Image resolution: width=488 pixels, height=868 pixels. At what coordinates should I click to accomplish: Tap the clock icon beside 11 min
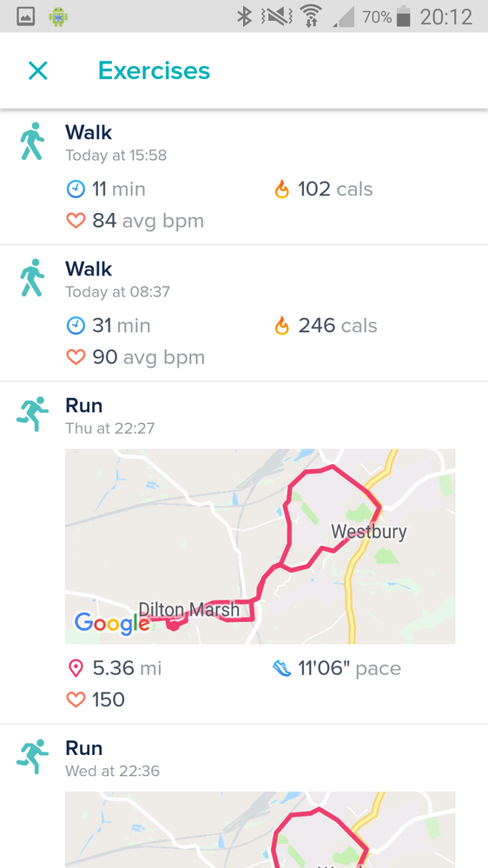tap(76, 189)
